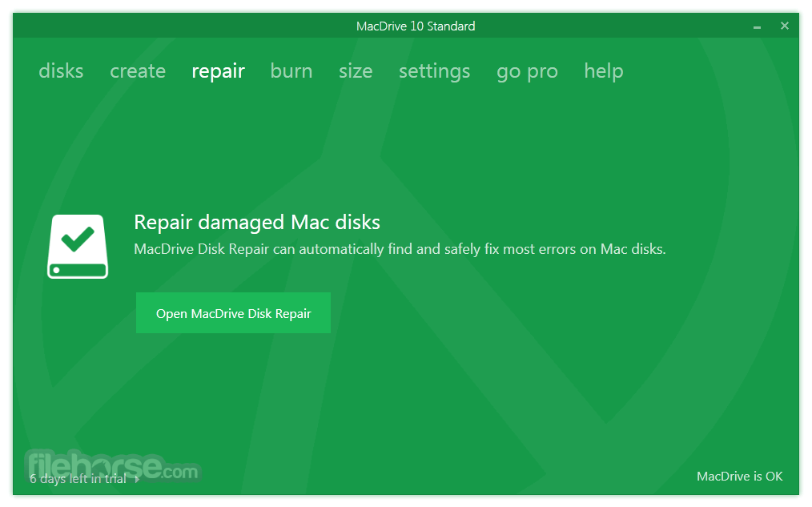
Task: Close the MacDrive 10 Standard window
Action: tap(785, 26)
